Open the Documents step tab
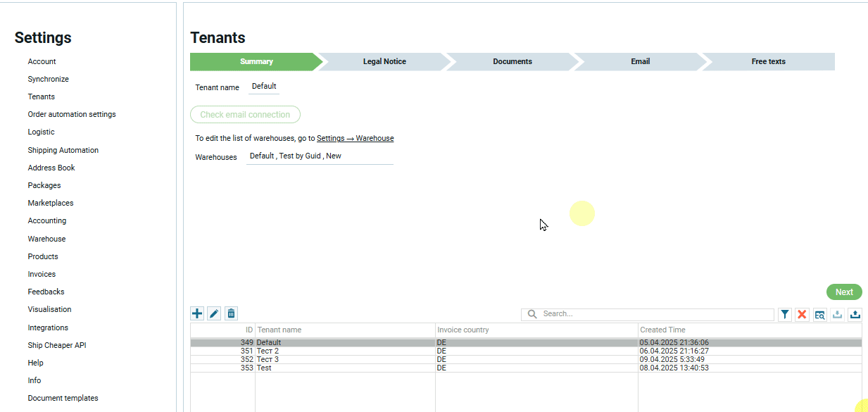The image size is (868, 412). (x=512, y=62)
